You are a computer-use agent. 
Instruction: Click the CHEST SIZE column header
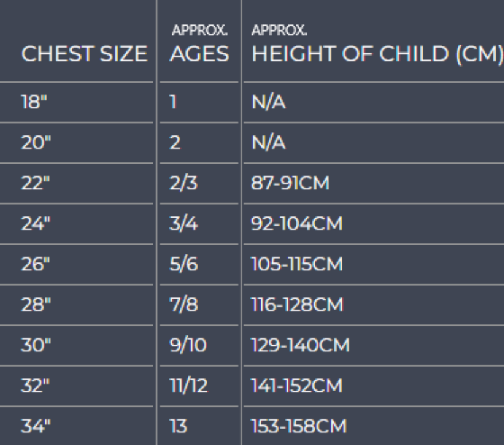(x=85, y=53)
